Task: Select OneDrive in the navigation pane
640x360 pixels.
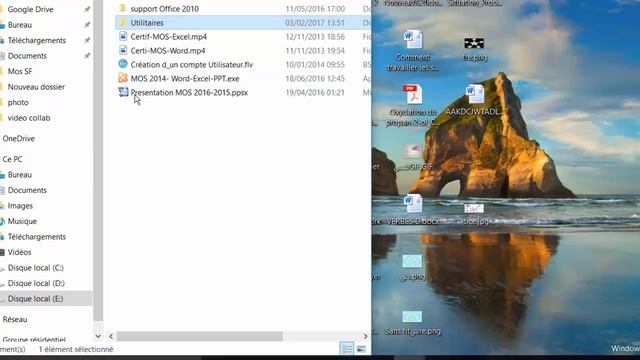Action: click(18, 138)
